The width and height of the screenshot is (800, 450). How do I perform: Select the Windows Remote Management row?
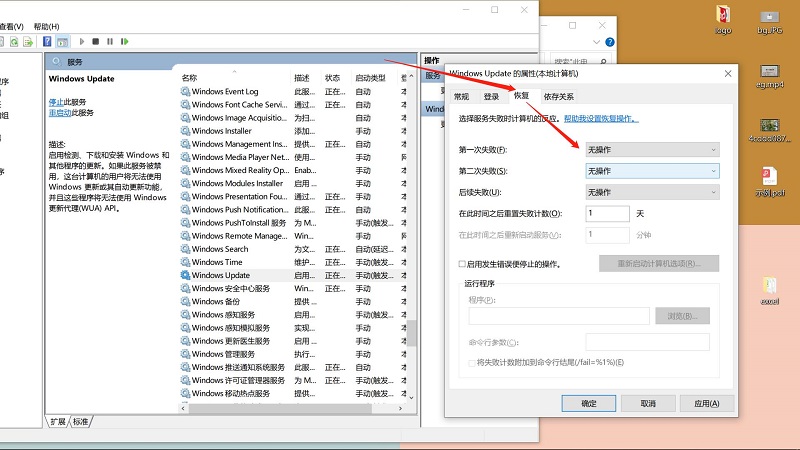(x=293, y=236)
